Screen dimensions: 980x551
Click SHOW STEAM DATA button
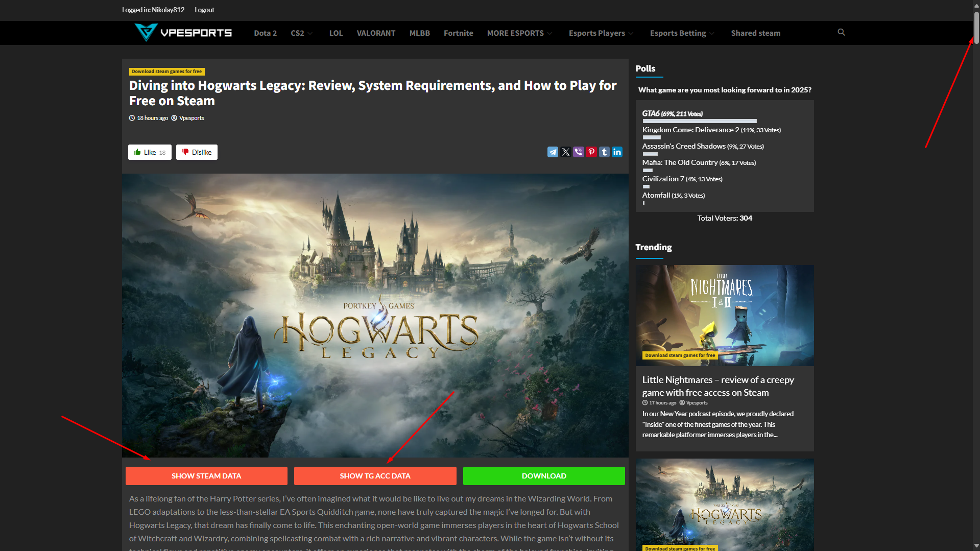206,476
